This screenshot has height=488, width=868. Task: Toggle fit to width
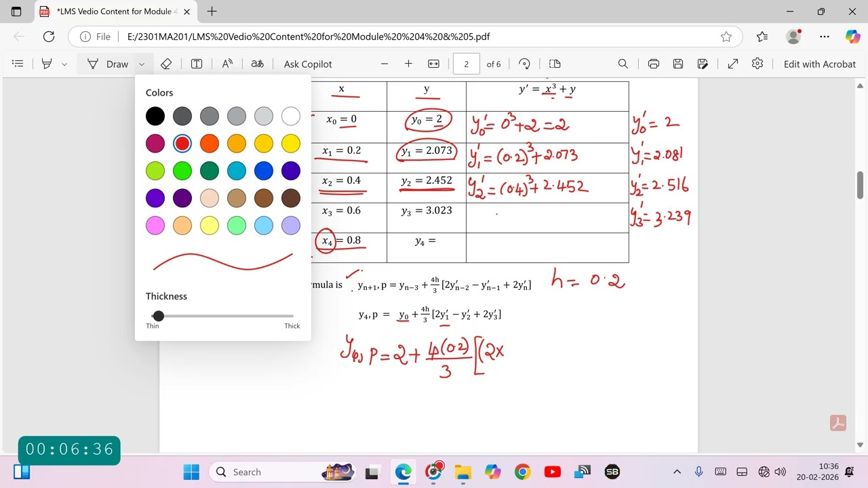[x=434, y=64]
